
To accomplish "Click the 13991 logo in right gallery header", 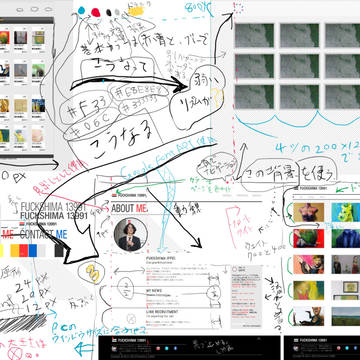I will (310, 188).
